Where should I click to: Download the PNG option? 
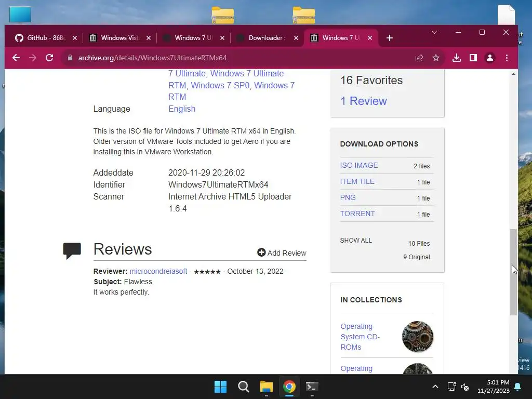(348, 198)
